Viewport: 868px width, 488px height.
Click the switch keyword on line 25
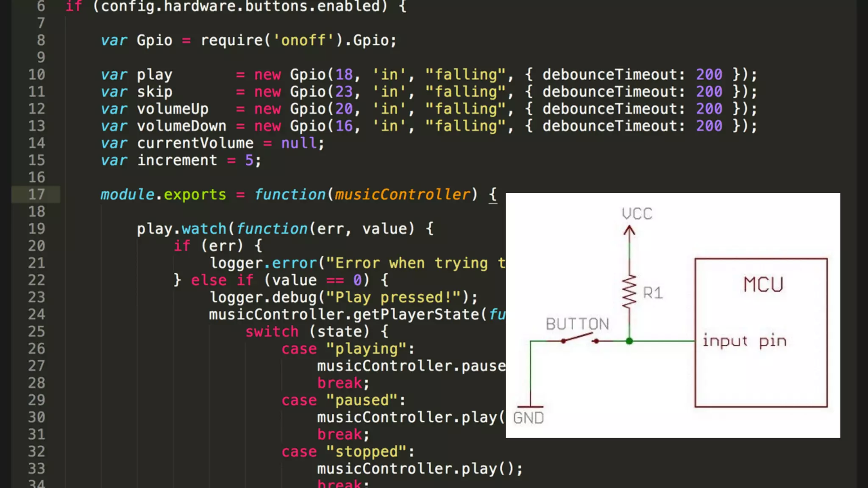click(272, 331)
